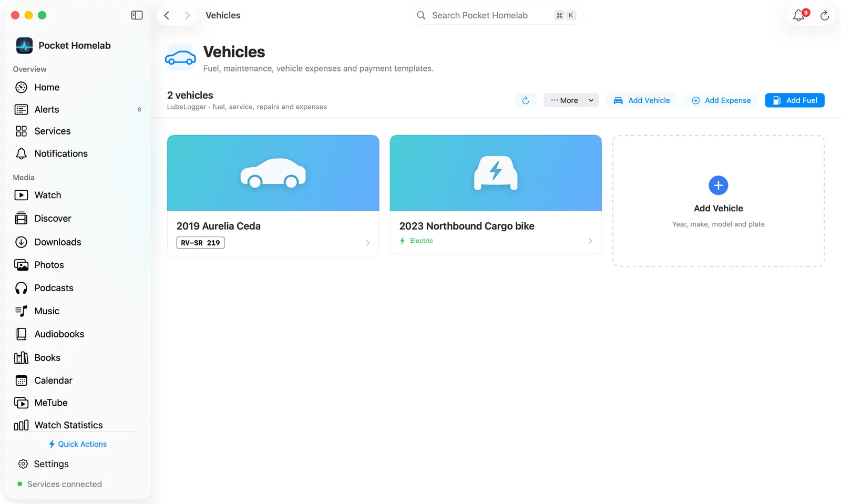Image resolution: width=841 pixels, height=504 pixels.
Task: Open Discover in the sidebar
Action: coord(77,218)
